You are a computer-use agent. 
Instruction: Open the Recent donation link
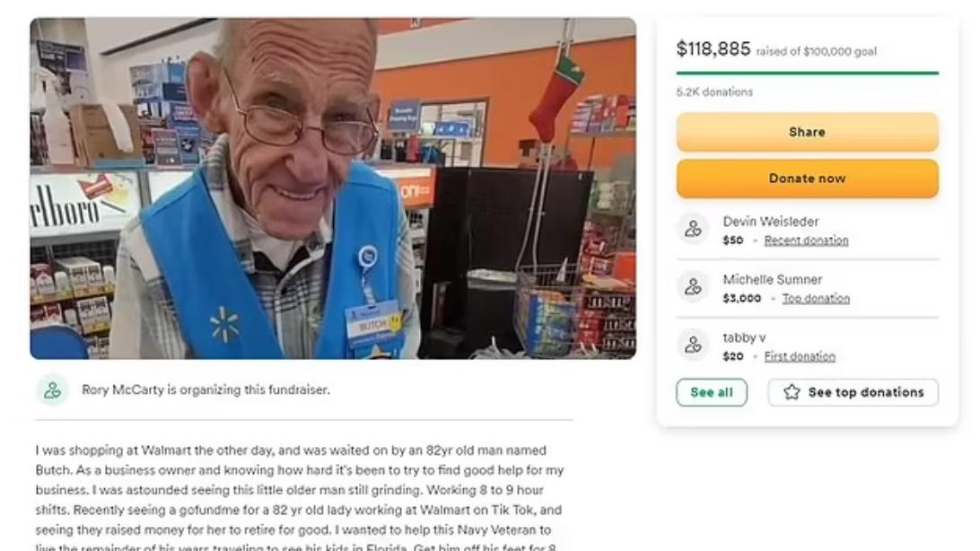pyautogui.click(x=806, y=241)
